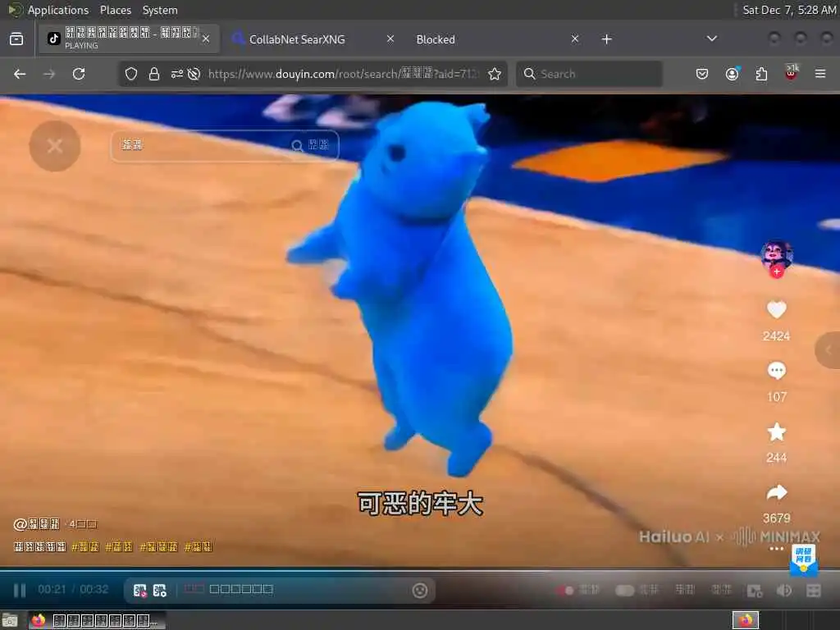
Task: Show site security padlock info
Action: (154, 74)
